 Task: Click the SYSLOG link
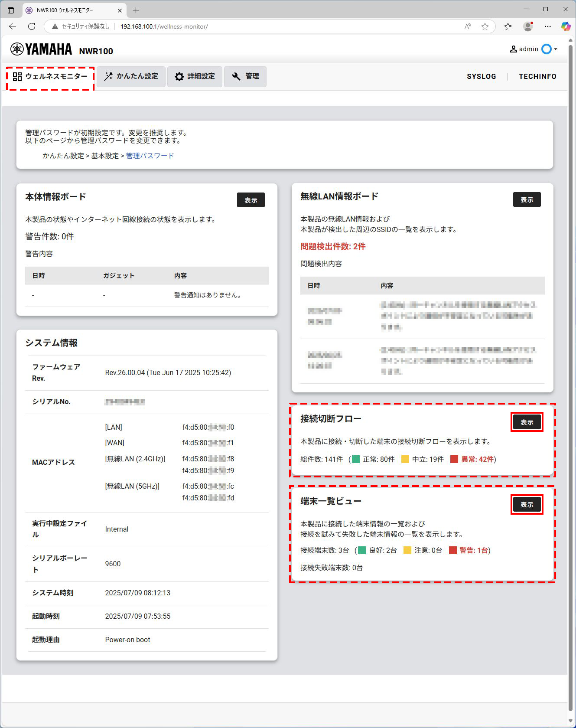[481, 76]
